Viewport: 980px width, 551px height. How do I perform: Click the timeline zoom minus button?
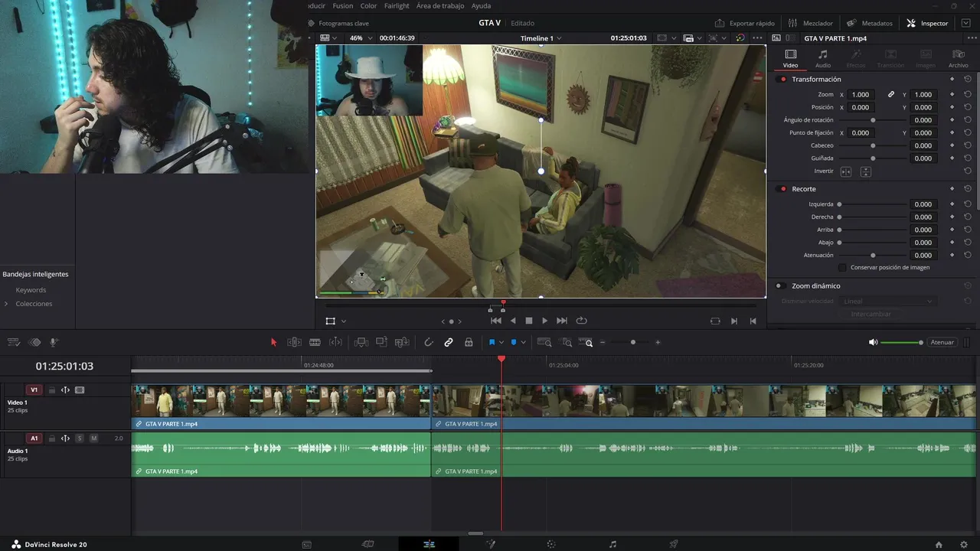pos(603,342)
